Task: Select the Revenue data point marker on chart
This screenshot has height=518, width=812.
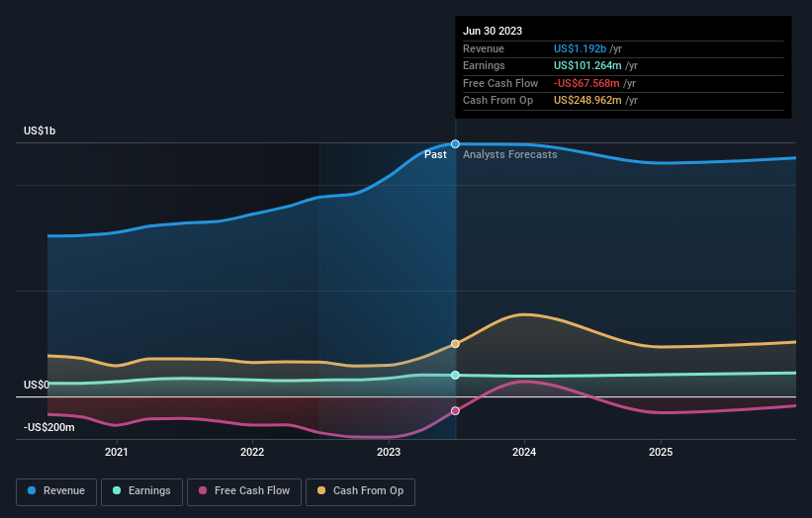Action: click(455, 144)
